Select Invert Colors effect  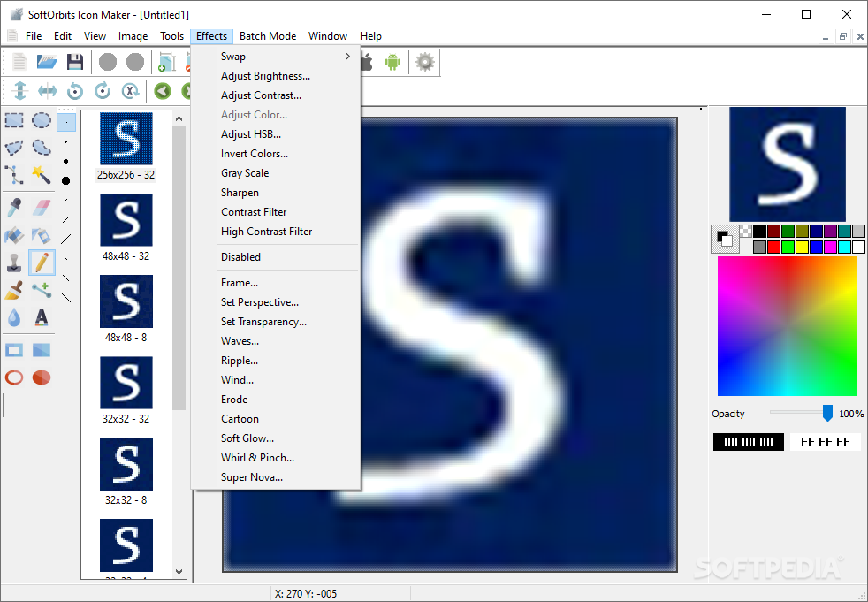(276, 154)
